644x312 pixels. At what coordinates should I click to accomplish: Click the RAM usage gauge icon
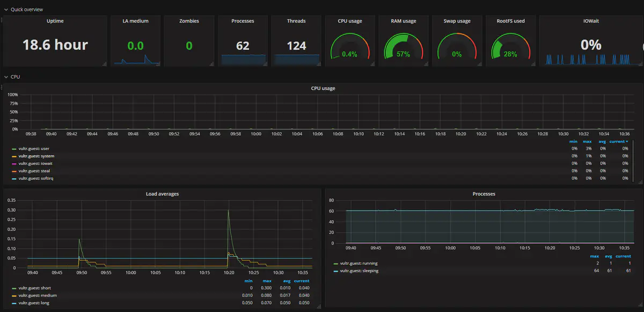[404, 48]
